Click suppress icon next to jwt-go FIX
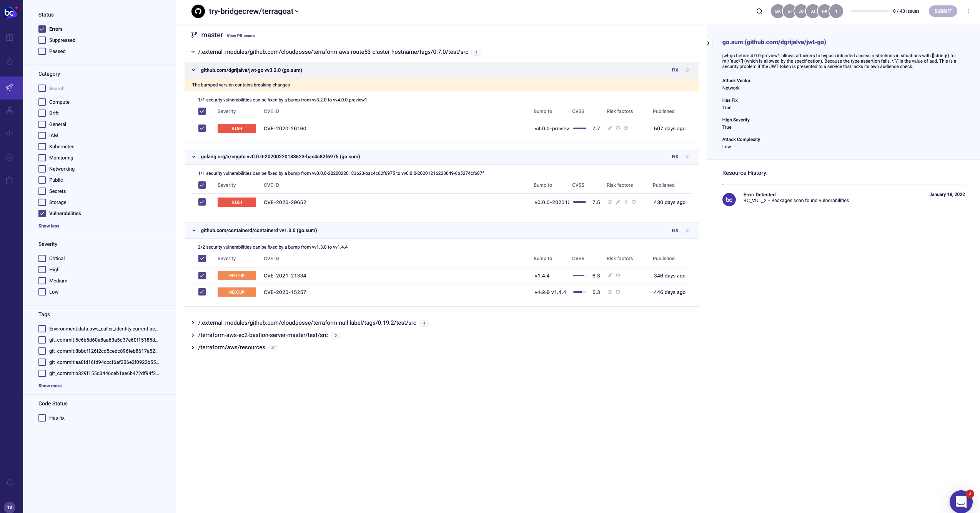This screenshot has height=513, width=980. pos(687,70)
